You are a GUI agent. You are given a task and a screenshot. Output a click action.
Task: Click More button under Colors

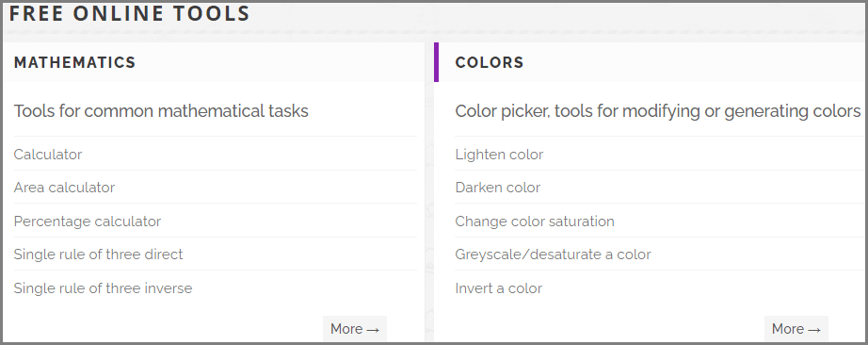(x=796, y=329)
